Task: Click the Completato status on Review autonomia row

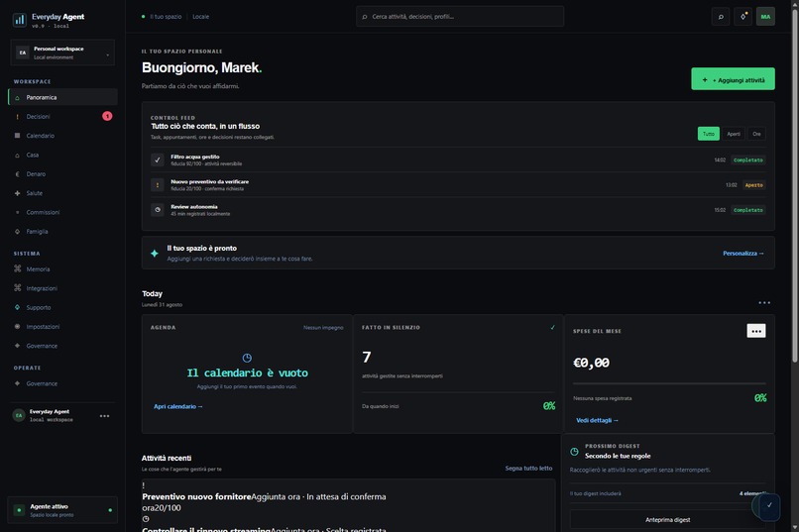Action: tap(748, 210)
